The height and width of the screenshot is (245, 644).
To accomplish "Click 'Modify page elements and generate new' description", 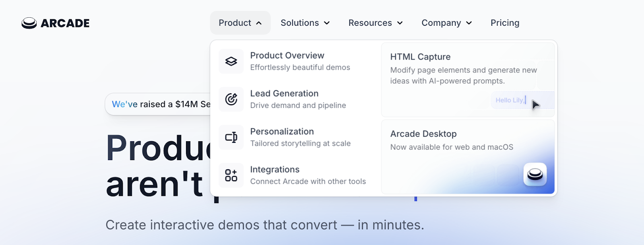I will 464,70.
